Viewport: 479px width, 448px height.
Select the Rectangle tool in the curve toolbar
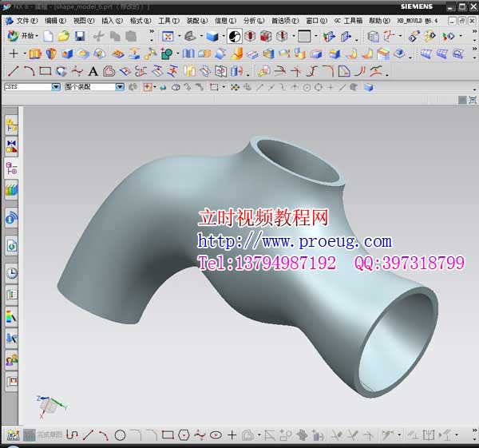tap(46, 72)
